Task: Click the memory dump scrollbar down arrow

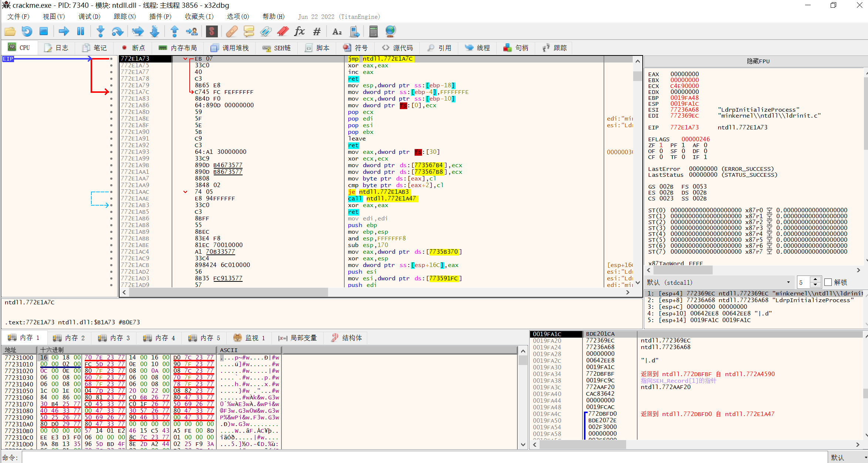Action: coord(523,445)
